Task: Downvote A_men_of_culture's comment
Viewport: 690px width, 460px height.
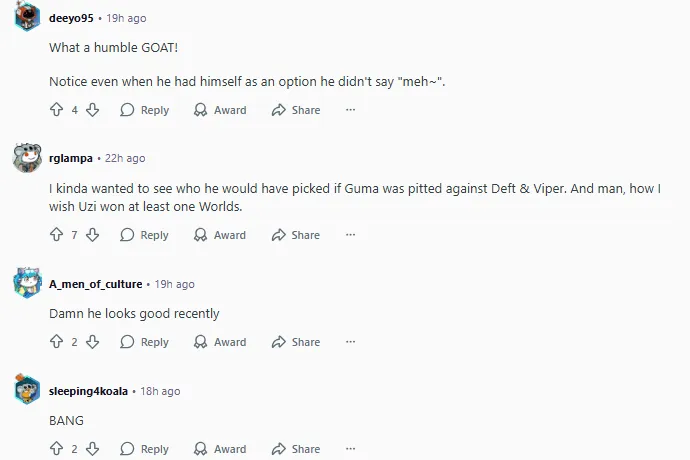Action: 92,342
